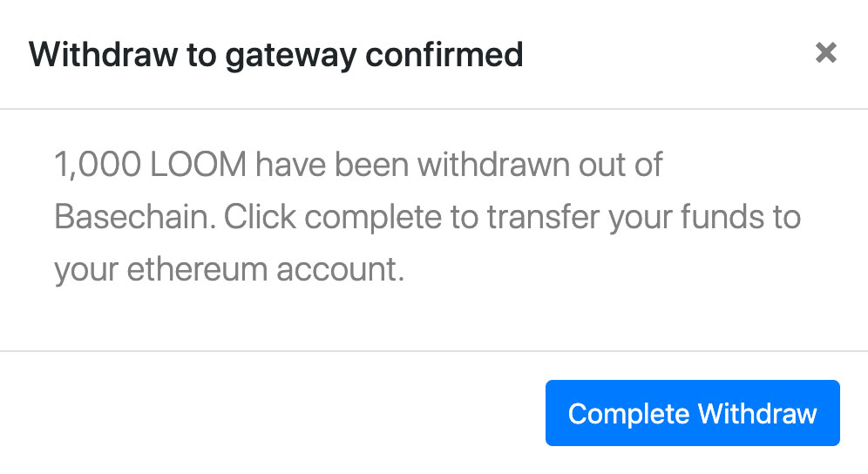Click the Complete Withdraw button
The height and width of the screenshot is (474, 868).
[x=693, y=413]
